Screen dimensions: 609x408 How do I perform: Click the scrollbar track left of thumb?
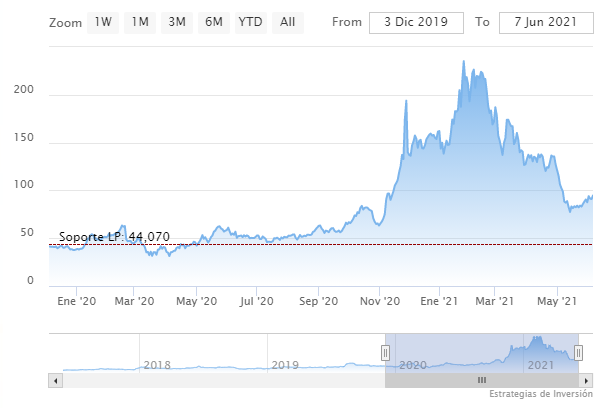click(x=220, y=380)
